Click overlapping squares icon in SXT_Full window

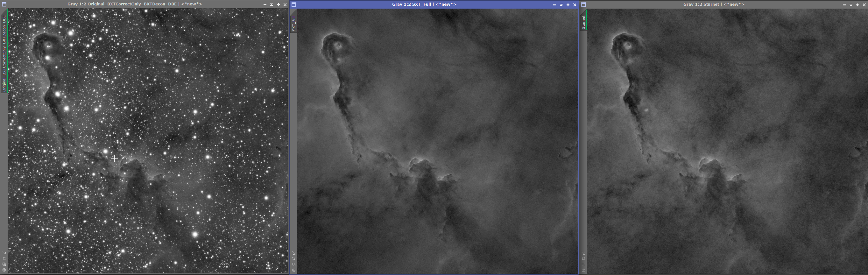click(x=294, y=264)
